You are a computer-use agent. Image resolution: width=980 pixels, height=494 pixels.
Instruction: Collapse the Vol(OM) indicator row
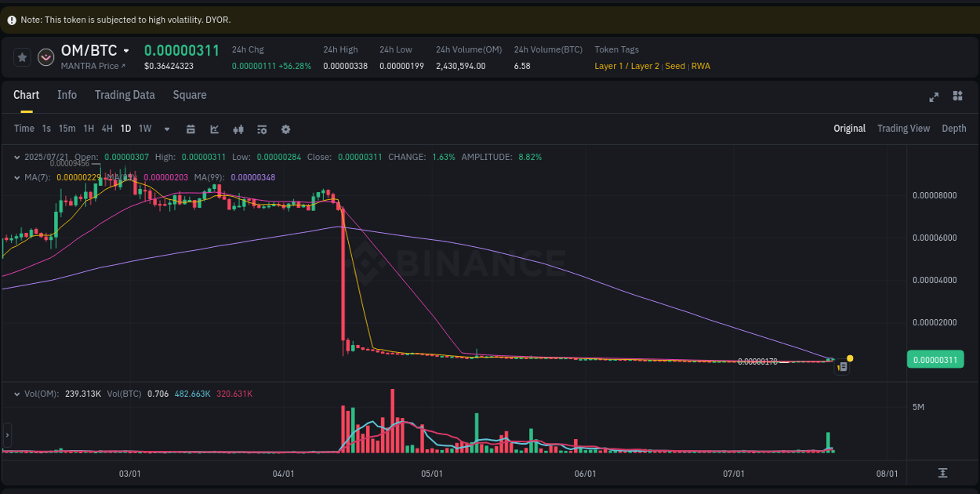[x=16, y=395]
